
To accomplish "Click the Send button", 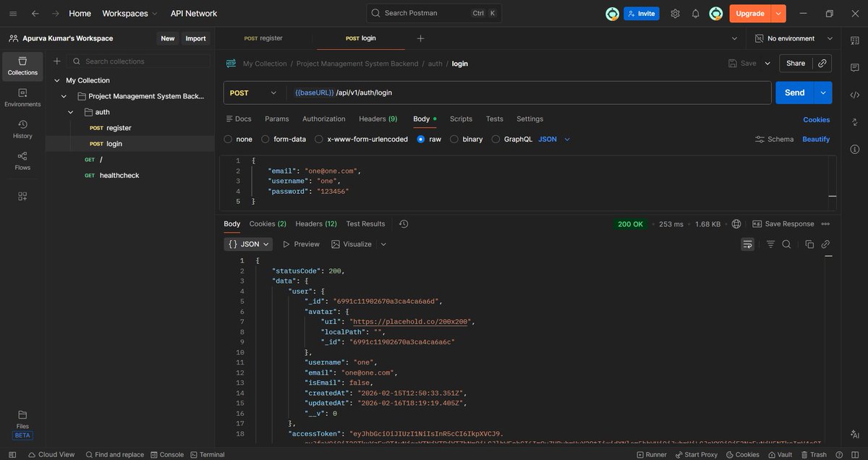I will 795,93.
